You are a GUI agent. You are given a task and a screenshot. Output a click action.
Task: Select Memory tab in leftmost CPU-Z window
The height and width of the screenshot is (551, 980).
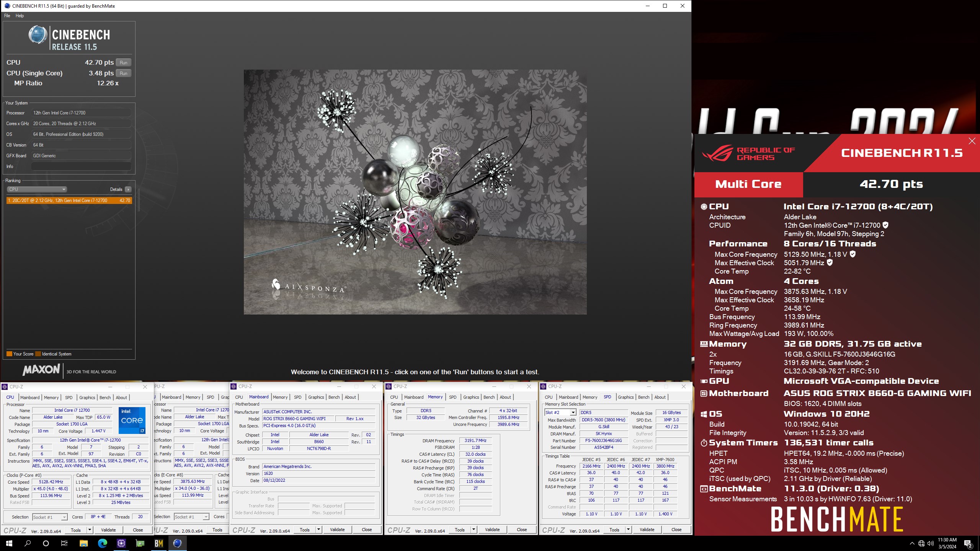(51, 398)
